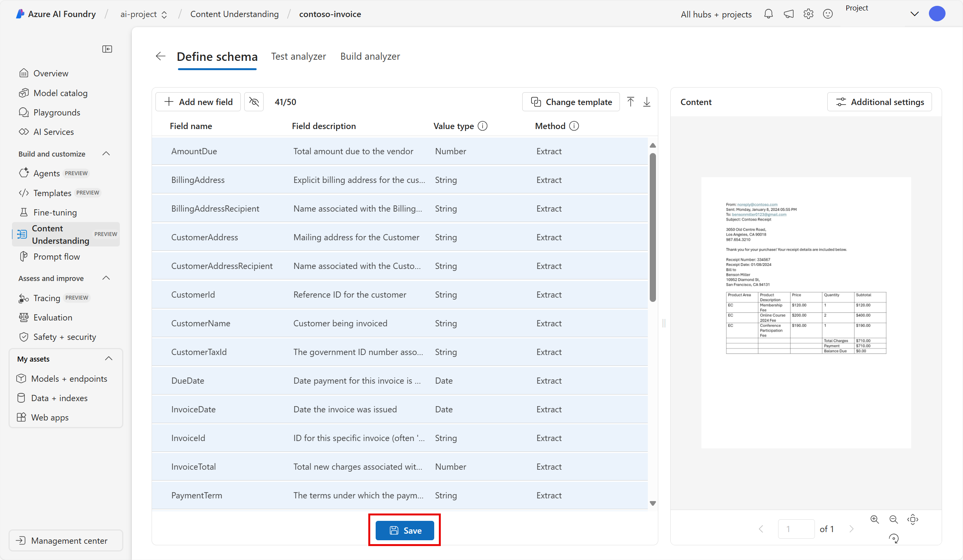Collapse Assess and improve section
The image size is (963, 560).
[106, 278]
